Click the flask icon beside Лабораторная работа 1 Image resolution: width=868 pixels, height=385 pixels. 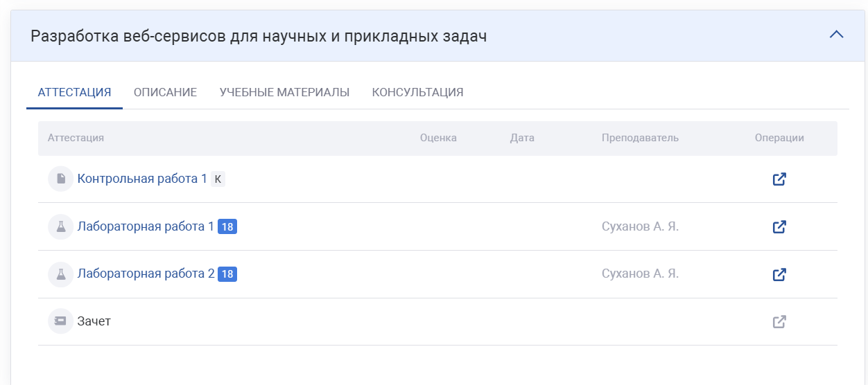pos(61,227)
